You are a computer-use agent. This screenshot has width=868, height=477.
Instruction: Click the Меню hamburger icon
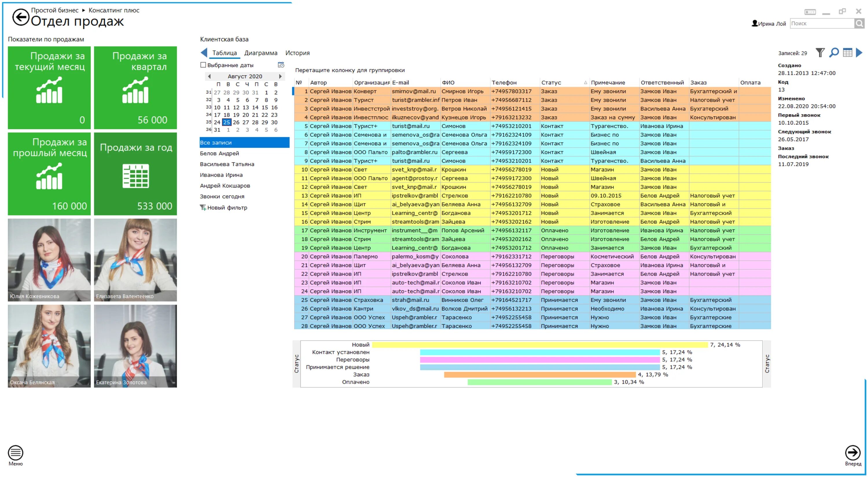click(16, 452)
